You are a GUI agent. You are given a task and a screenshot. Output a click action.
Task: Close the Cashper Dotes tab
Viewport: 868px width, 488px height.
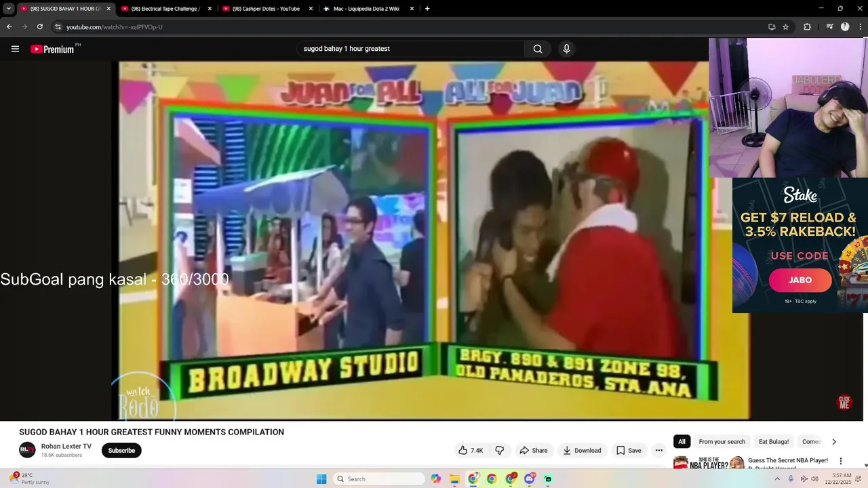coord(311,9)
